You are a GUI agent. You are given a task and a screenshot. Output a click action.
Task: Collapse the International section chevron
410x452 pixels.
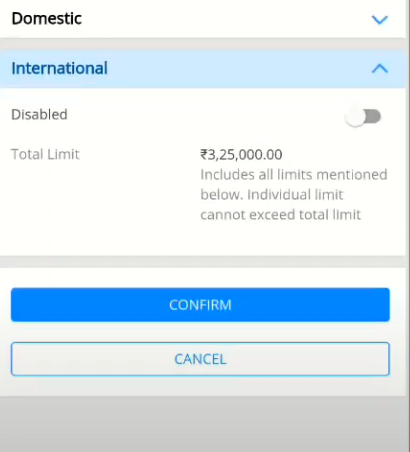point(380,69)
